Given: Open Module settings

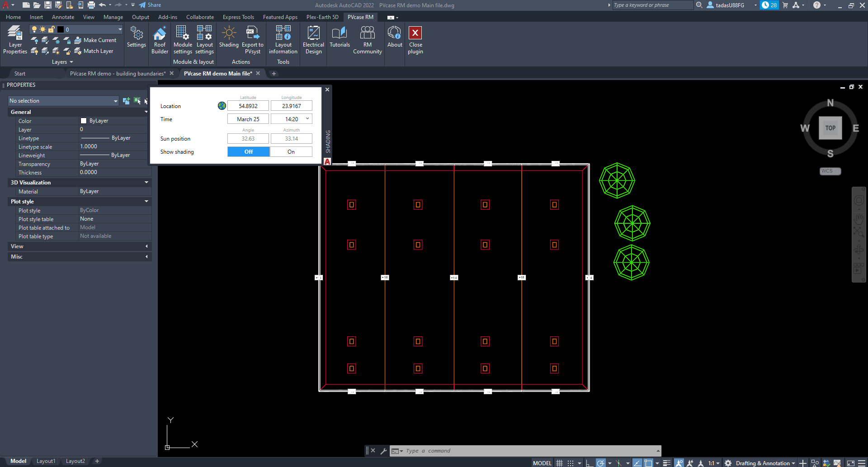Looking at the screenshot, I should pyautogui.click(x=183, y=40).
